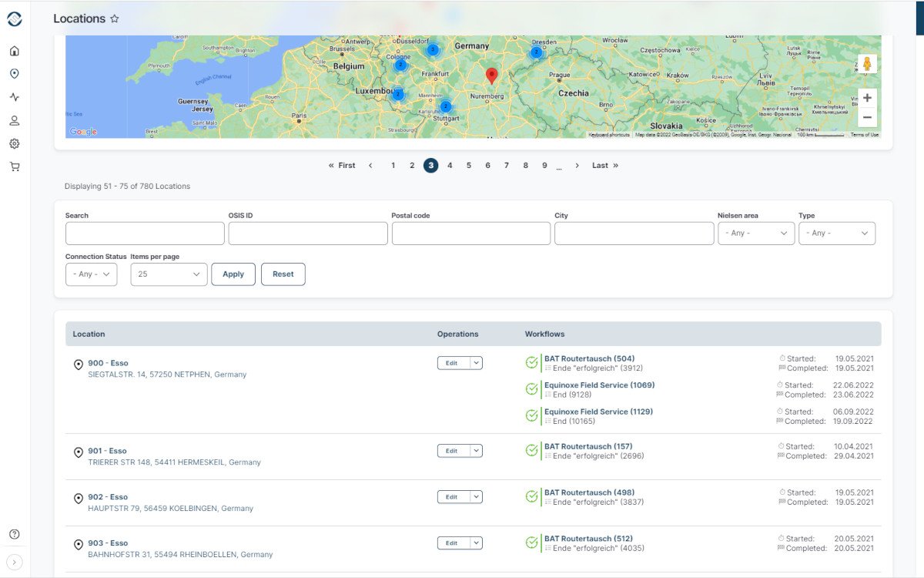This screenshot has width=924, height=578.
Task: Click the map cluster near Stuttgart
Action: pos(445,106)
